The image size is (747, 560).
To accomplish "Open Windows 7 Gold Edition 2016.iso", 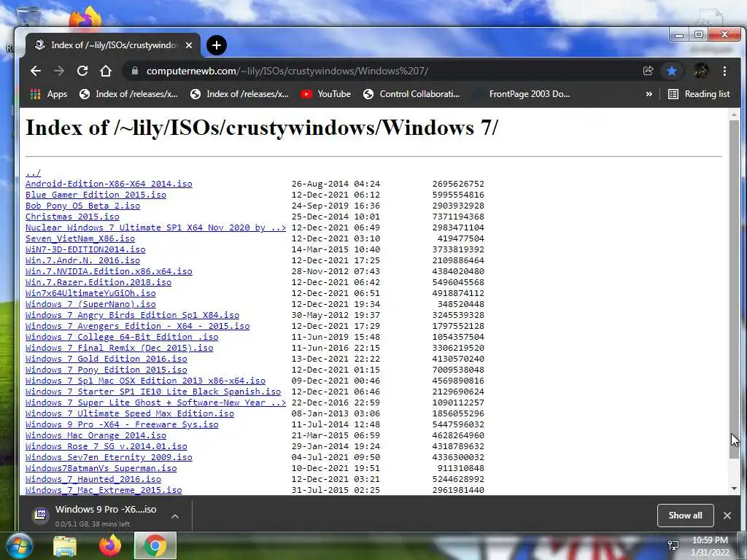I will [107, 359].
